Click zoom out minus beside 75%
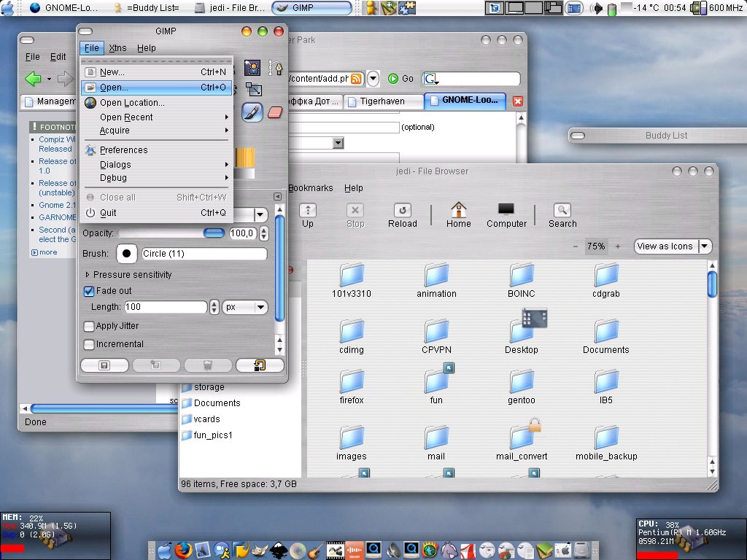747x560 pixels. (x=576, y=246)
